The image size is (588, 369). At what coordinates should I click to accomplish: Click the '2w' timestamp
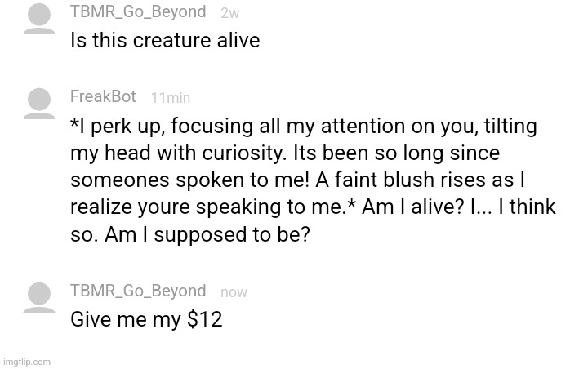pos(229,13)
